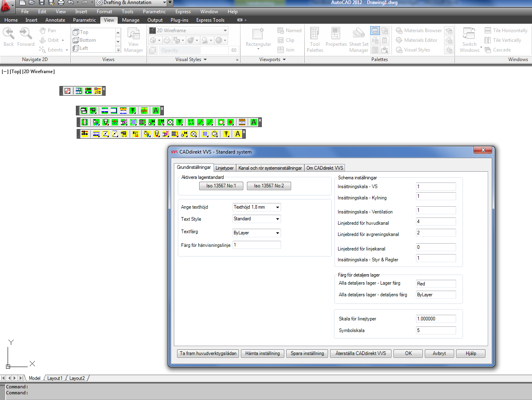Click the red square icon on top floating toolbar
The width and height of the screenshot is (532, 400).
click(67, 91)
